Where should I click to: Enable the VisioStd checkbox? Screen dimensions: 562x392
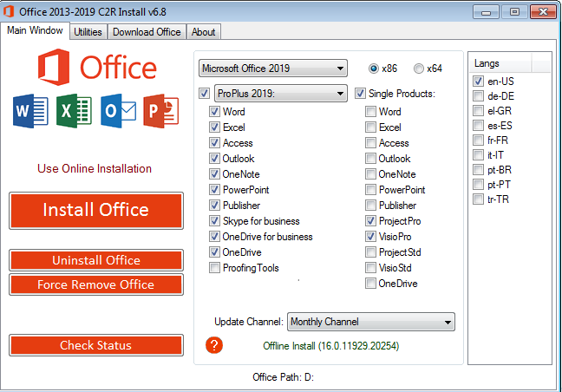pos(370,268)
